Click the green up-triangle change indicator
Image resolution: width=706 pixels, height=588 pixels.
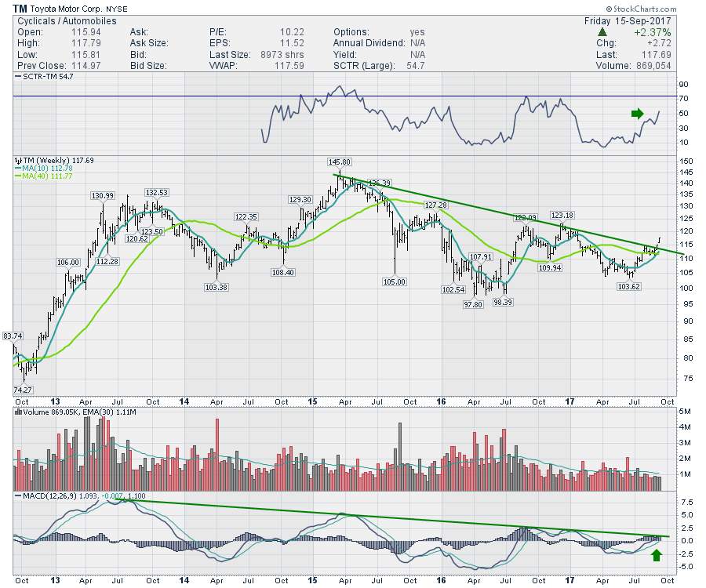(x=602, y=32)
